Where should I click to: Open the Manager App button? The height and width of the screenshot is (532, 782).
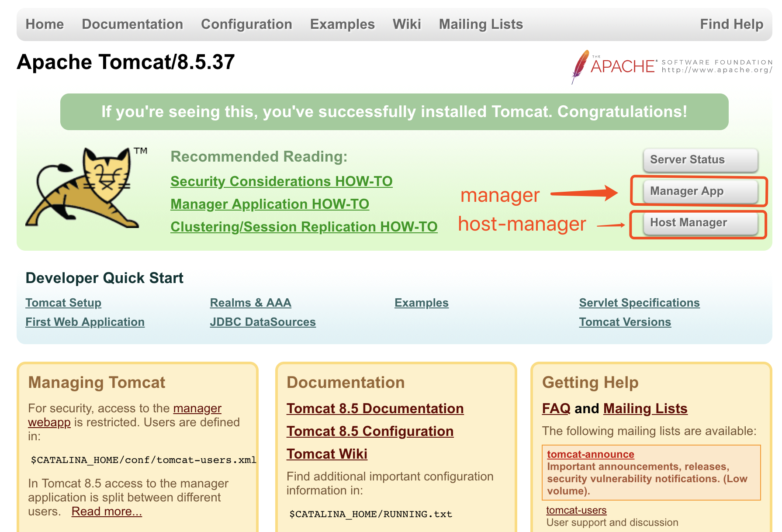(700, 191)
